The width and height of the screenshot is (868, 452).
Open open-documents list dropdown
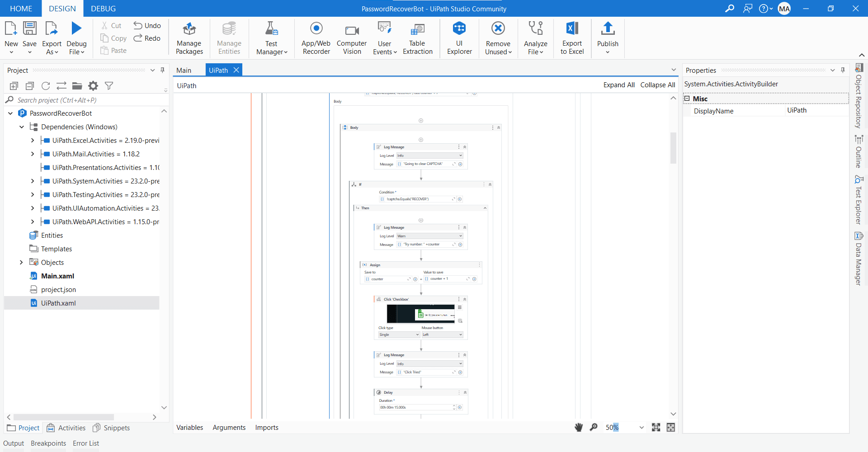tap(674, 70)
